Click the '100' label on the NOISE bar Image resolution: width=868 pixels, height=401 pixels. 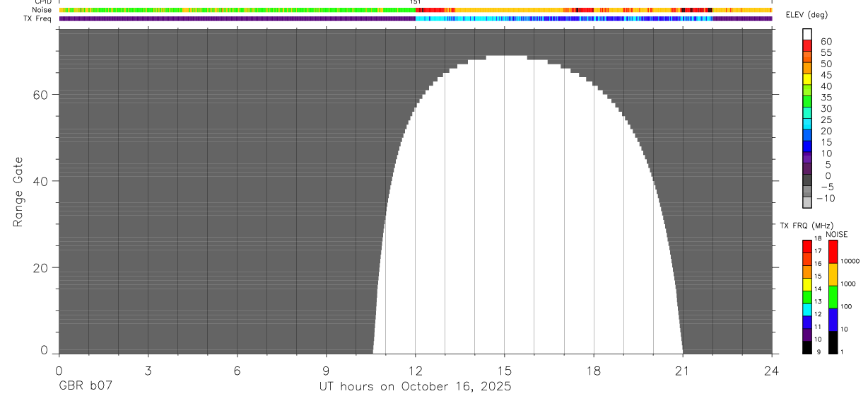[846, 306]
